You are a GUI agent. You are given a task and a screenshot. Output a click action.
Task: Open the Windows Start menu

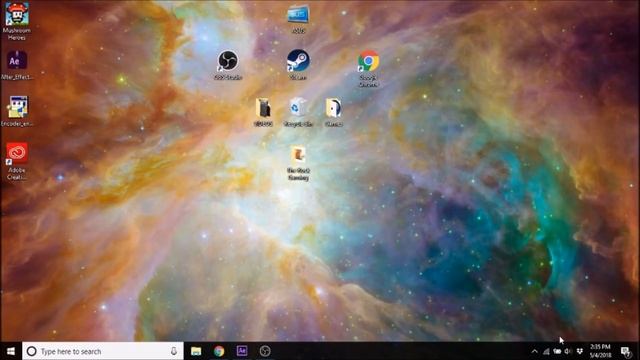(x=11, y=351)
